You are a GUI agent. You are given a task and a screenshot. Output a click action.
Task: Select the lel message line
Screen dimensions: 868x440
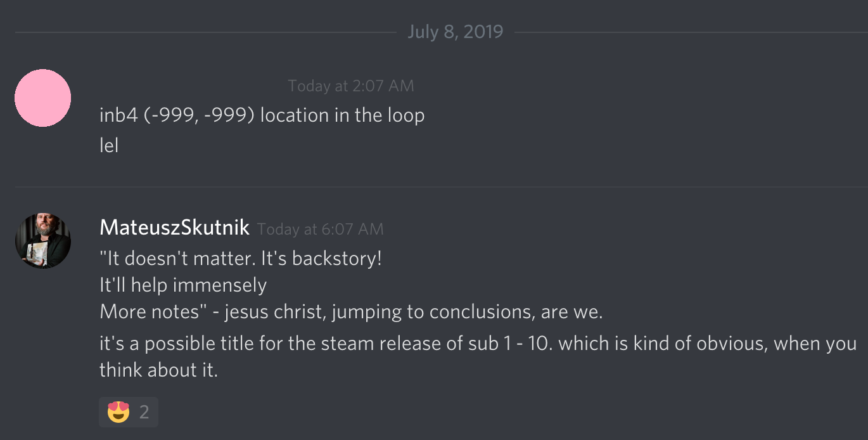tap(109, 145)
